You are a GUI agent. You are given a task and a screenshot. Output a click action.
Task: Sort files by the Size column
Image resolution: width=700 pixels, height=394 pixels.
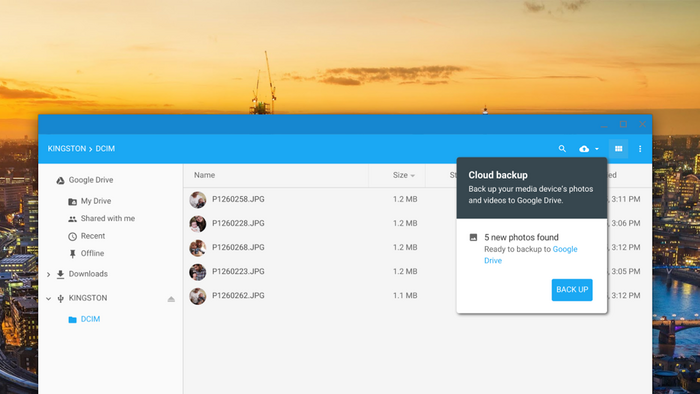[x=404, y=175]
